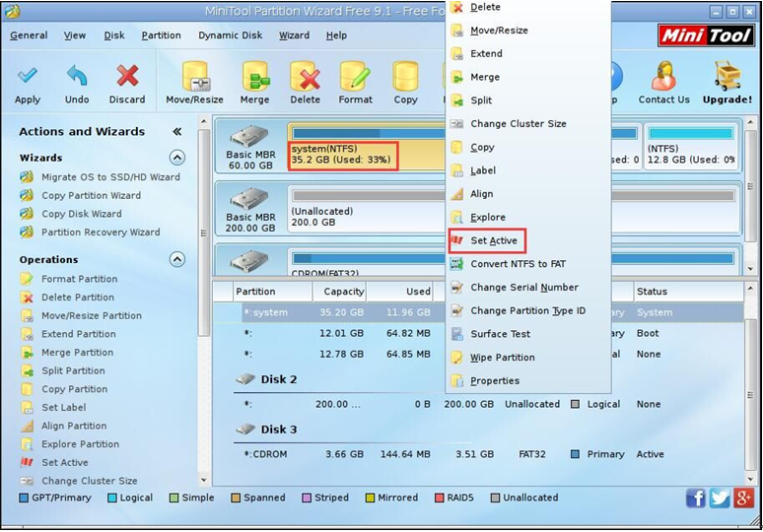Open the Wizard menu
The height and width of the screenshot is (532, 763).
[x=294, y=35]
